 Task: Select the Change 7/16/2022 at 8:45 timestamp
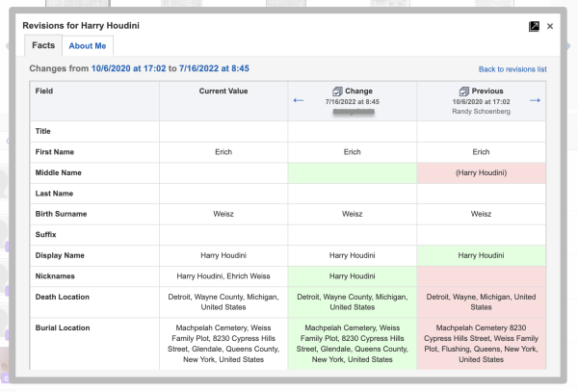pyautogui.click(x=352, y=102)
